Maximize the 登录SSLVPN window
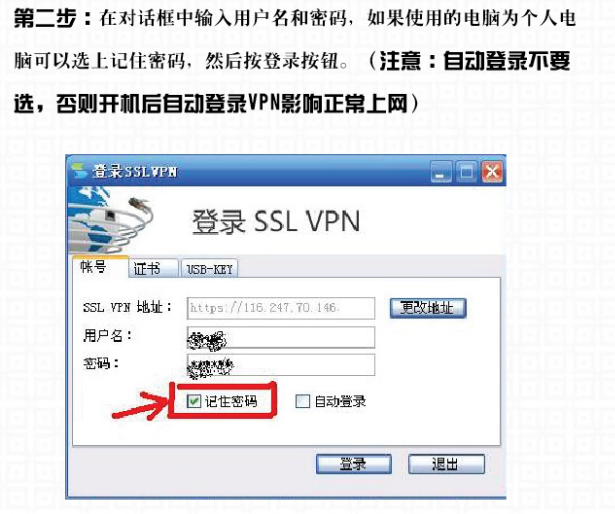 click(466, 172)
